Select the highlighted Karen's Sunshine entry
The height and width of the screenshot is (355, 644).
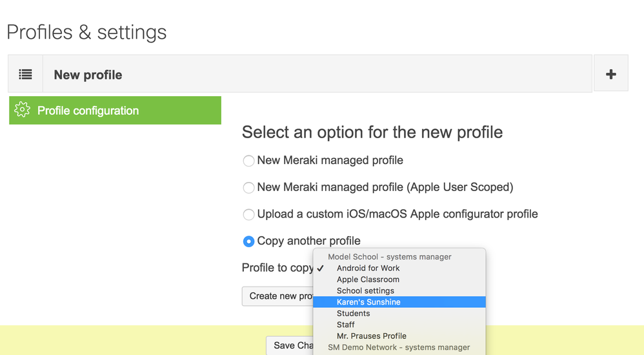[368, 302]
